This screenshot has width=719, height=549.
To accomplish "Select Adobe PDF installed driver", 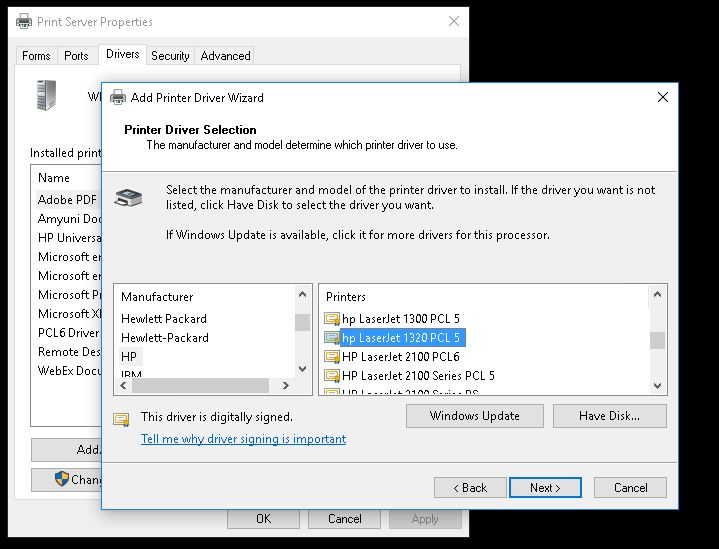I will pyautogui.click(x=68, y=200).
